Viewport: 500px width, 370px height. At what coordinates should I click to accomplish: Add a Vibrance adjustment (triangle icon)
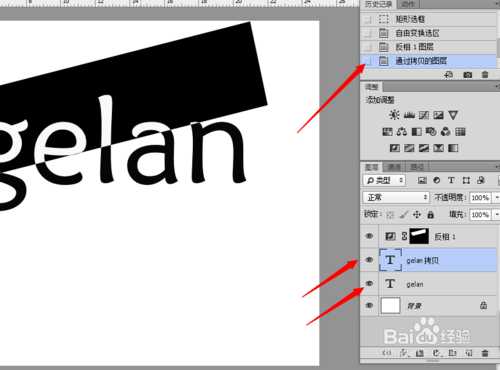(453, 115)
